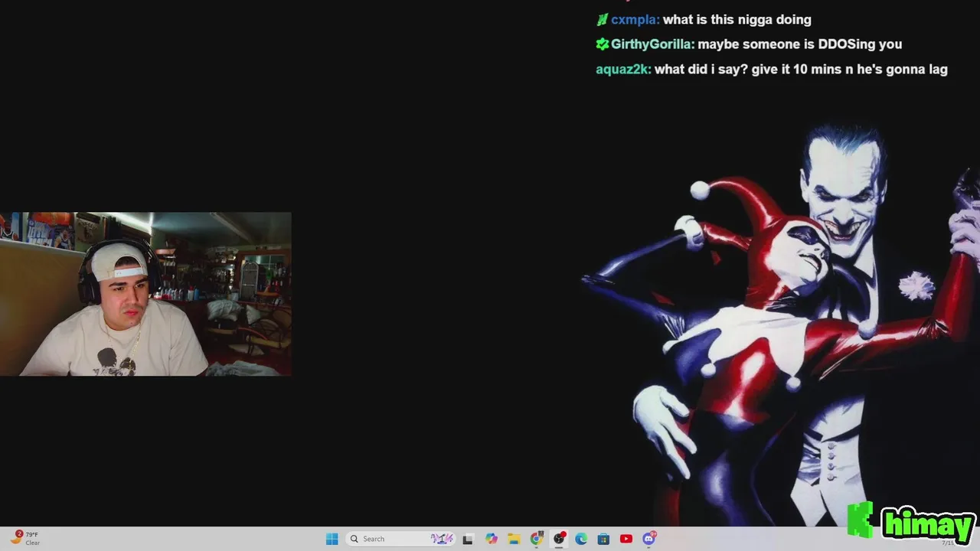980x551 pixels.
Task: Click cxmpla's green chat badge
Action: pos(602,20)
